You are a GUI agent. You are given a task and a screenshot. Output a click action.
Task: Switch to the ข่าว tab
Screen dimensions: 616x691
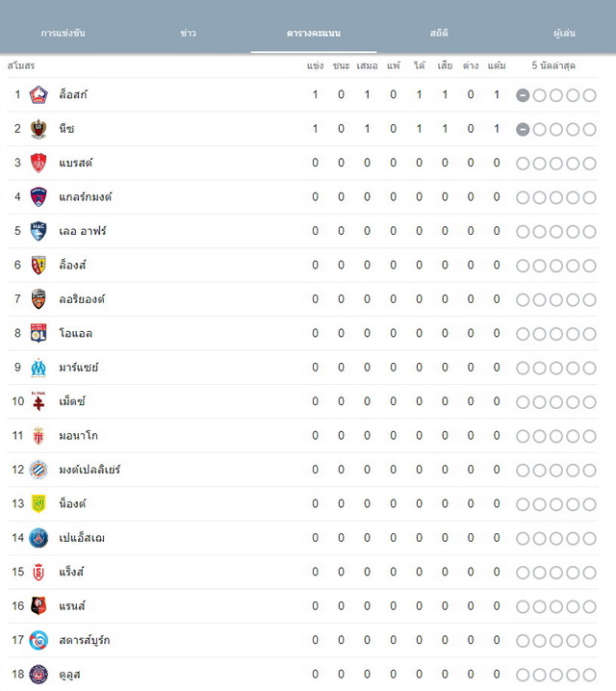[188, 33]
